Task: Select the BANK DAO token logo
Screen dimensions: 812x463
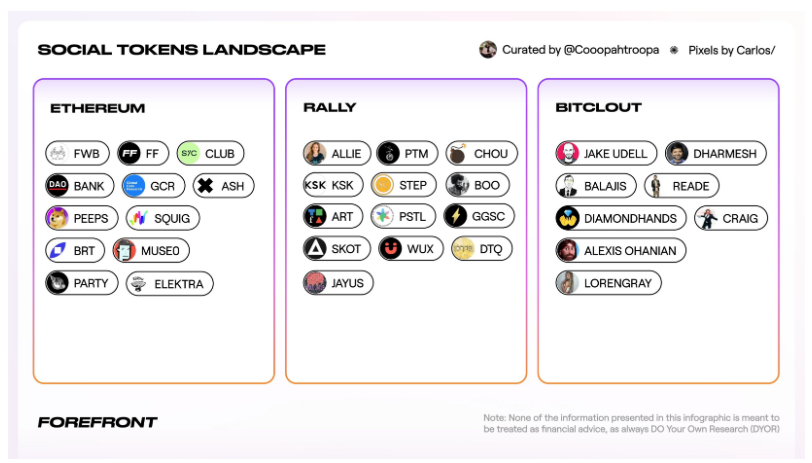Action: tap(57, 185)
